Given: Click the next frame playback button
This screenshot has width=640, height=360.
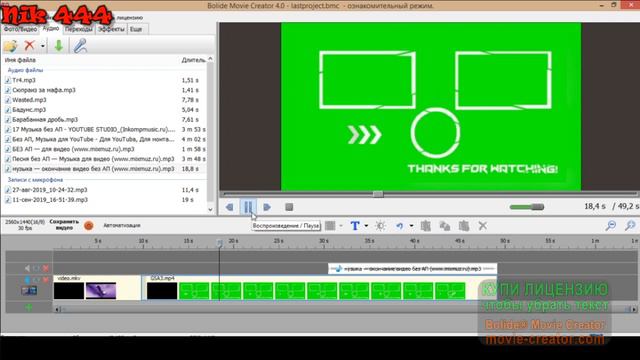Looking at the screenshot, I should point(267,207).
